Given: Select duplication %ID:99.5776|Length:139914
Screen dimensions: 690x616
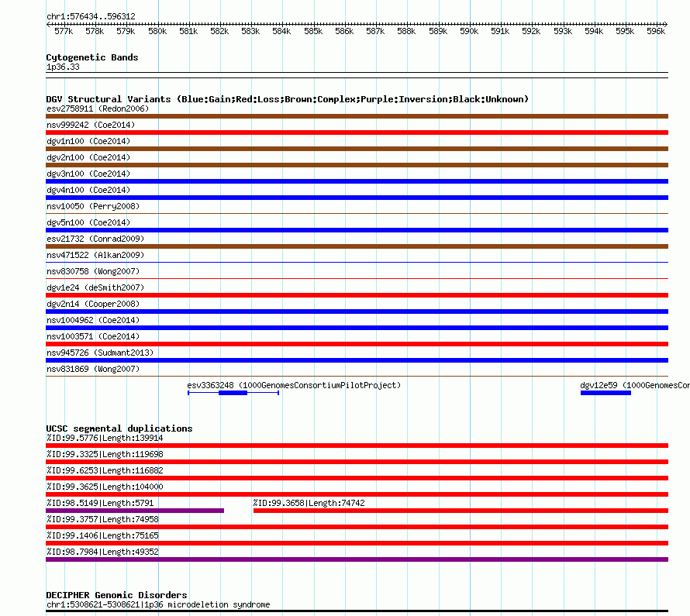Looking at the screenshot, I should pyautogui.click(x=105, y=438).
